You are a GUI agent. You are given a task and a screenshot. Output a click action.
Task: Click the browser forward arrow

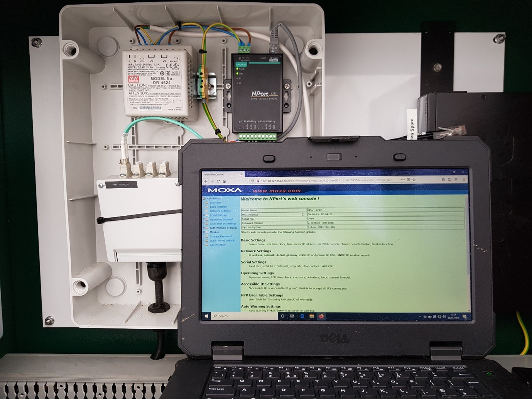click(x=212, y=181)
